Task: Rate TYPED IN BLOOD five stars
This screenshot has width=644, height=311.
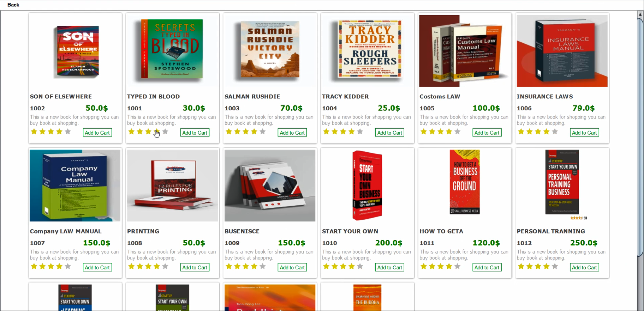Action: 165,132
